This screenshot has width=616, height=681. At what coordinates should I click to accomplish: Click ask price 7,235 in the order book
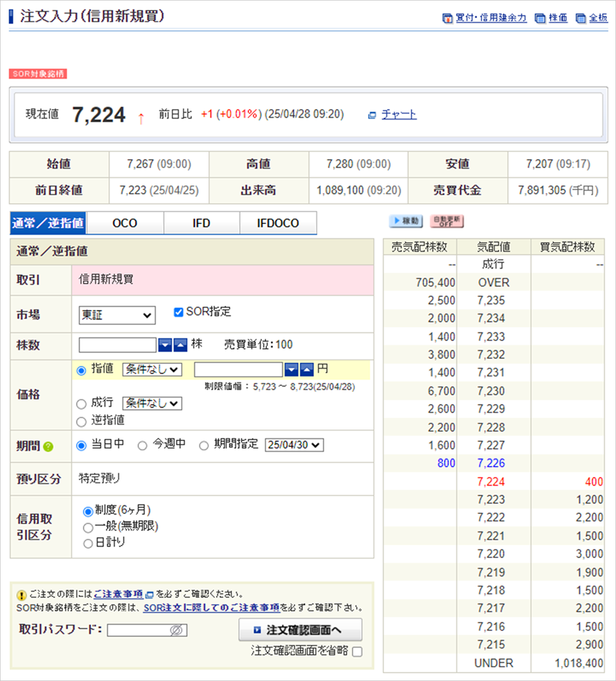point(491,301)
